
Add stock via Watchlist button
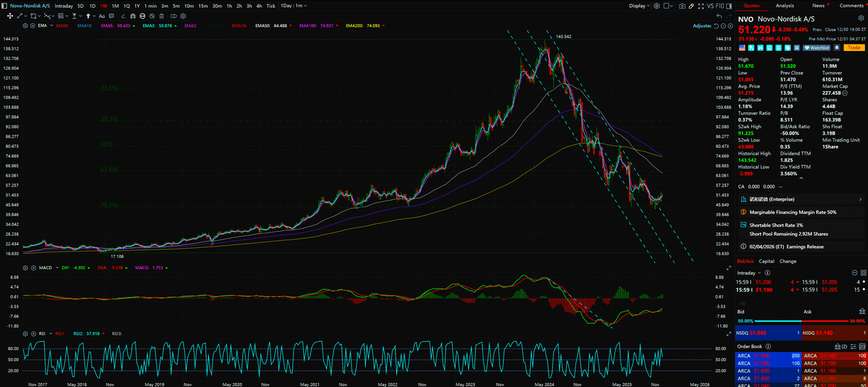(817, 48)
